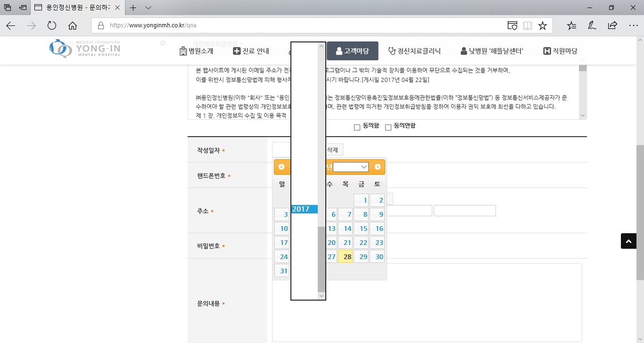This screenshot has height=343, width=644.
Task: Click the 낮병원 해뜰날센터 person icon
Action: pos(463,51)
